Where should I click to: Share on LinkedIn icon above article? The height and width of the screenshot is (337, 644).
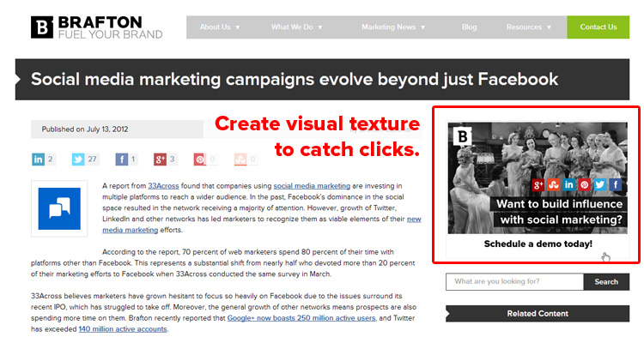(38, 159)
